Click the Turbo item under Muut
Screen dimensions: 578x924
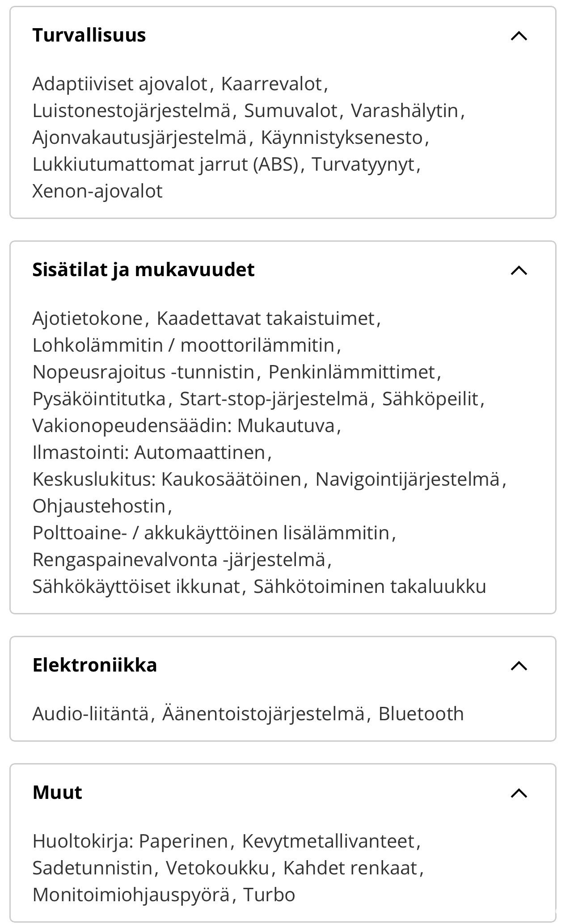269,895
